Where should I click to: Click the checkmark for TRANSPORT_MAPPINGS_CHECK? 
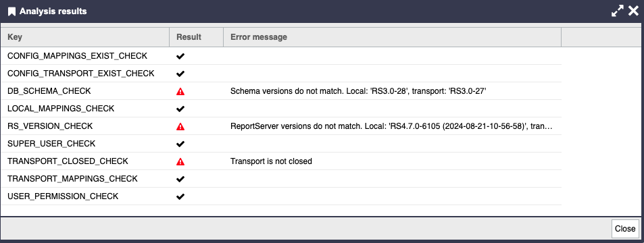click(180, 179)
